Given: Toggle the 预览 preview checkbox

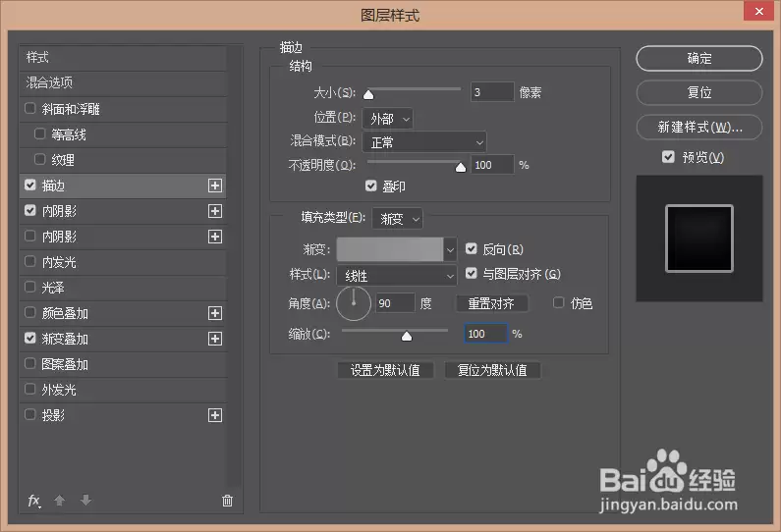Looking at the screenshot, I should point(668,157).
